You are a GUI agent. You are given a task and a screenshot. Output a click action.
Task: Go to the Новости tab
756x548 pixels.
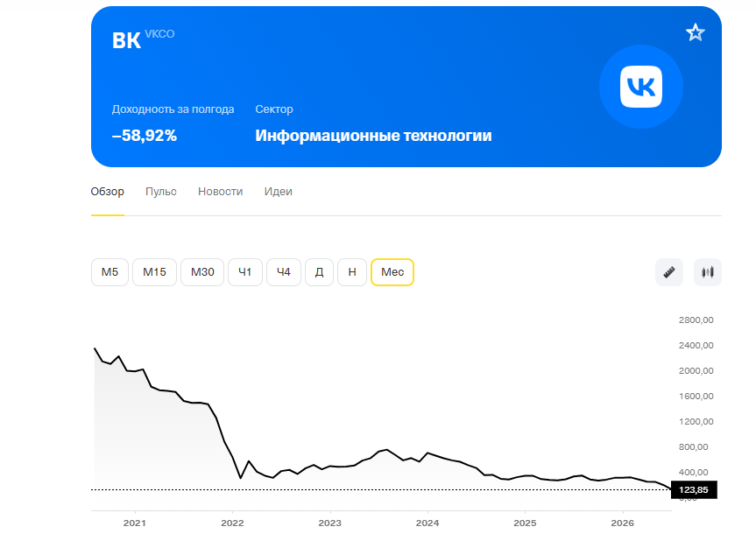click(x=221, y=192)
